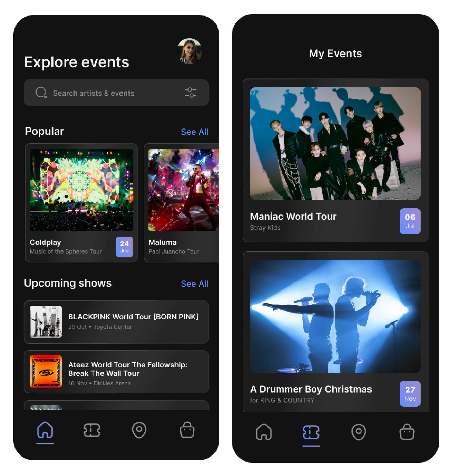Viewport: 455px width, 476px height.
Task: Select Tickets icon on My Events screen
Action: [x=311, y=432]
